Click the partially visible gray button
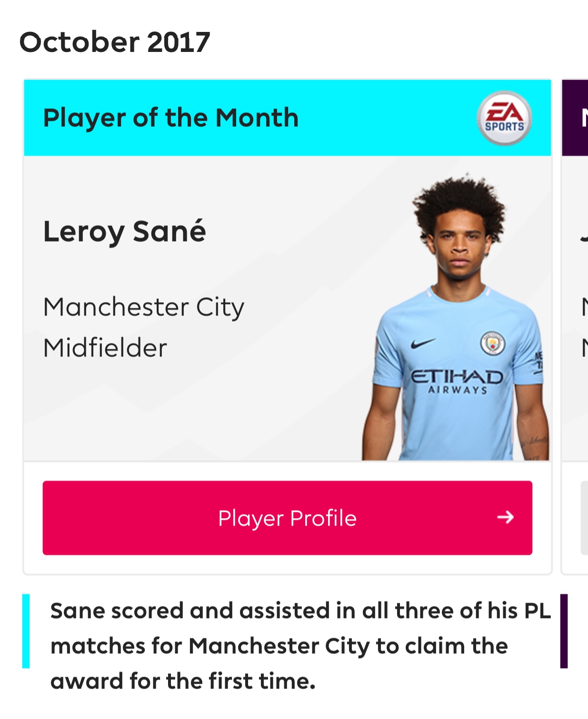Image resolution: width=588 pixels, height=719 pixels. 584,518
